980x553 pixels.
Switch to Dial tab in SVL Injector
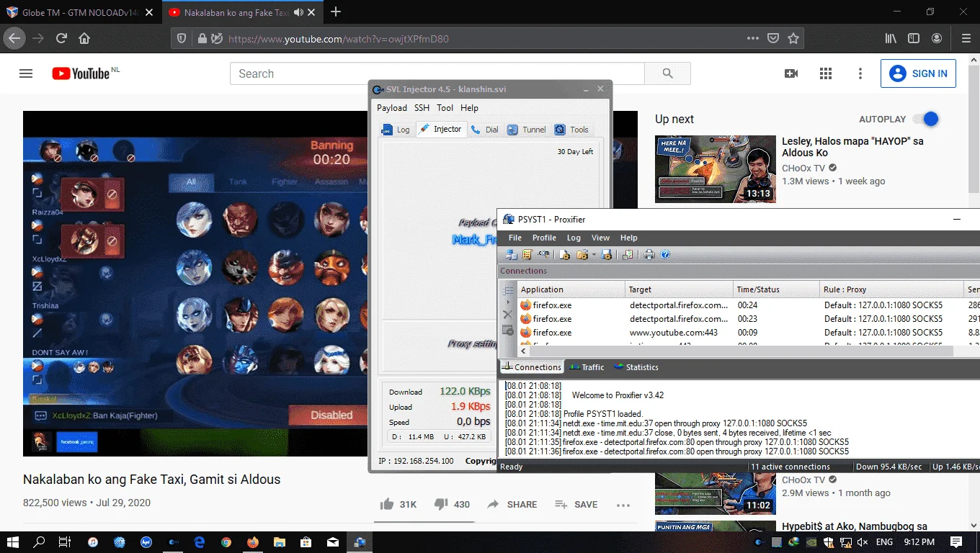[x=484, y=130]
